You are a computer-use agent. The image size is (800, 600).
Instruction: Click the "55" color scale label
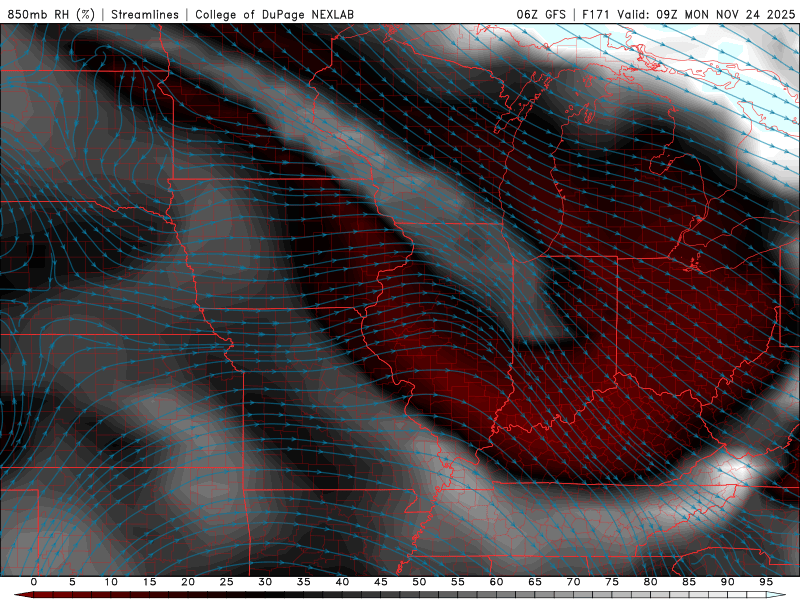point(458,582)
